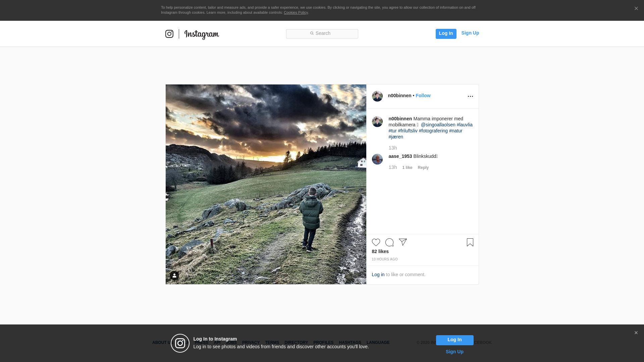Open the #jæren hashtag
This screenshot has height=362, width=644.
[x=396, y=137]
